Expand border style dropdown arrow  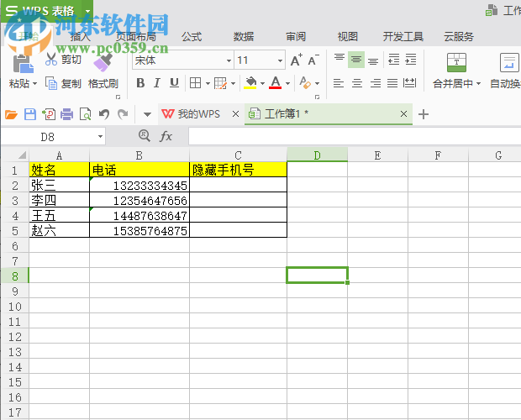point(208,83)
